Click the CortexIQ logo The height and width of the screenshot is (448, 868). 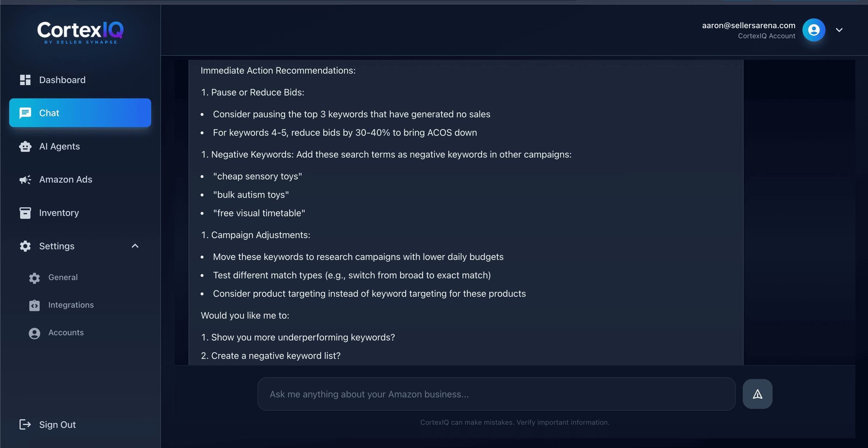80,32
